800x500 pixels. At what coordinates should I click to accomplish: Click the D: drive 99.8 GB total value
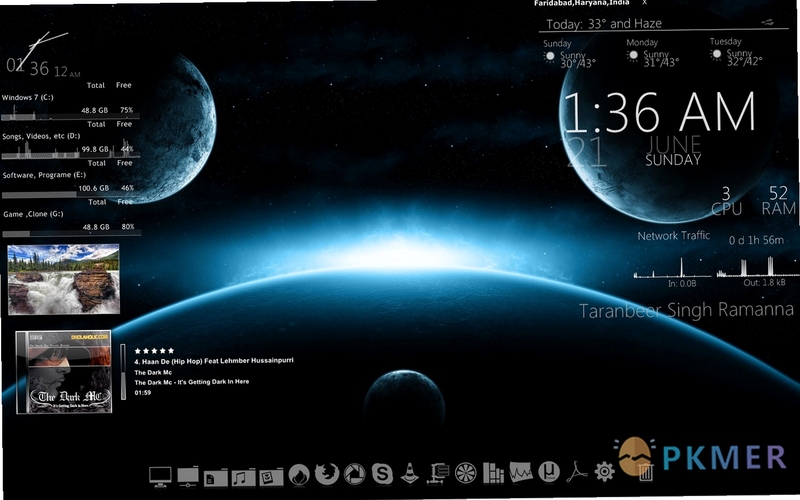95,149
